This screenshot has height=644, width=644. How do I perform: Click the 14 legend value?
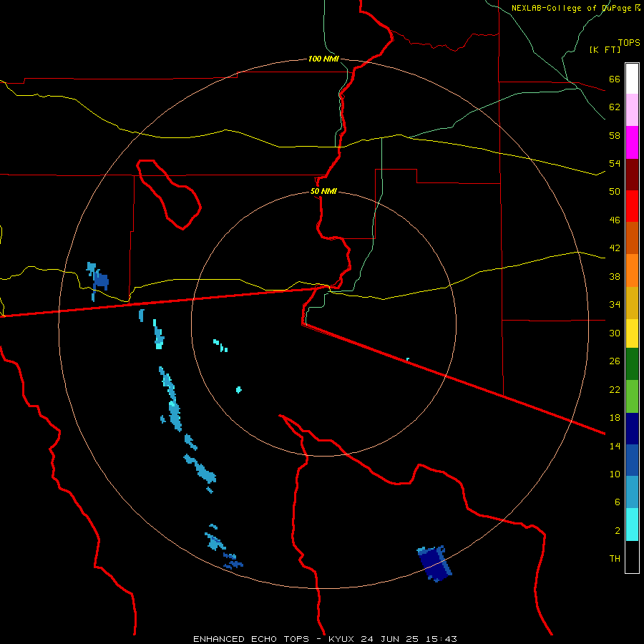point(615,446)
